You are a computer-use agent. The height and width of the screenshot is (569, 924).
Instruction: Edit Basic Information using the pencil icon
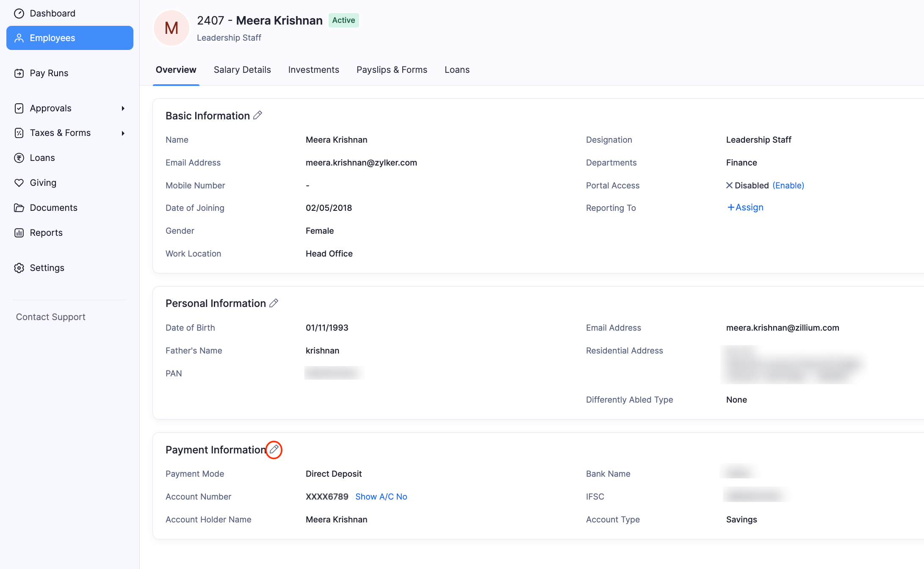pos(258,115)
